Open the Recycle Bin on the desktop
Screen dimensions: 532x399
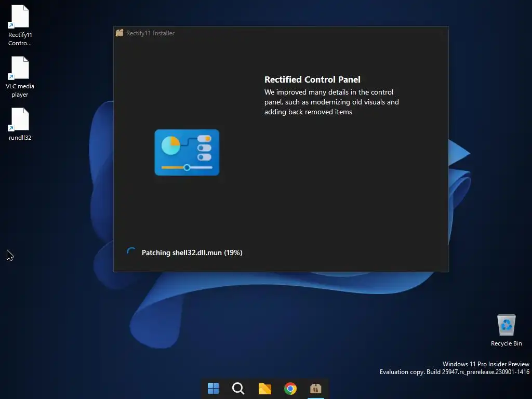click(x=506, y=330)
